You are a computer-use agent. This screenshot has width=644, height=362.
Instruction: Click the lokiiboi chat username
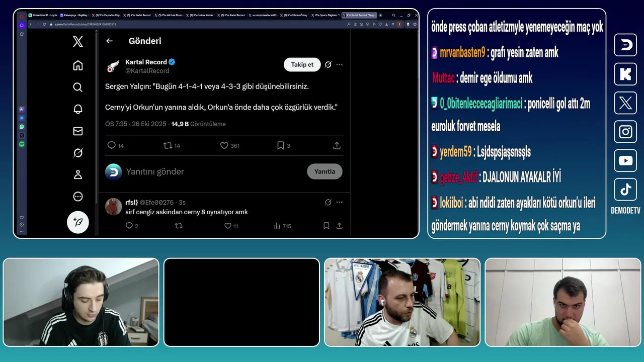pos(452,203)
